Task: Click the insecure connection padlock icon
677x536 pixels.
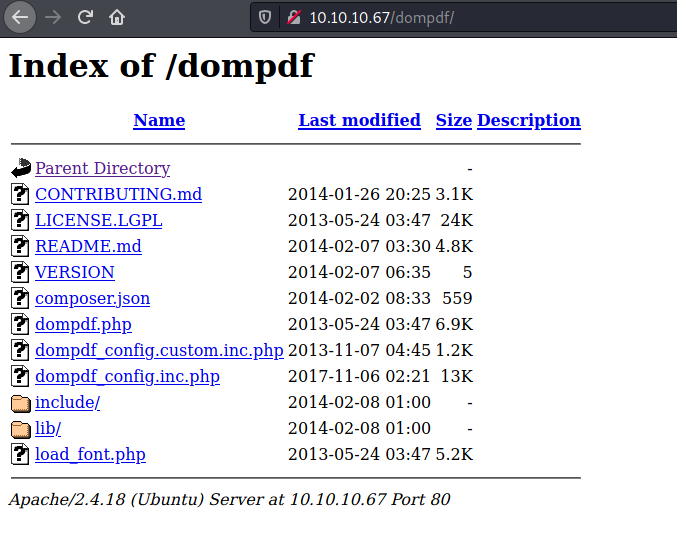Action: coord(294,17)
